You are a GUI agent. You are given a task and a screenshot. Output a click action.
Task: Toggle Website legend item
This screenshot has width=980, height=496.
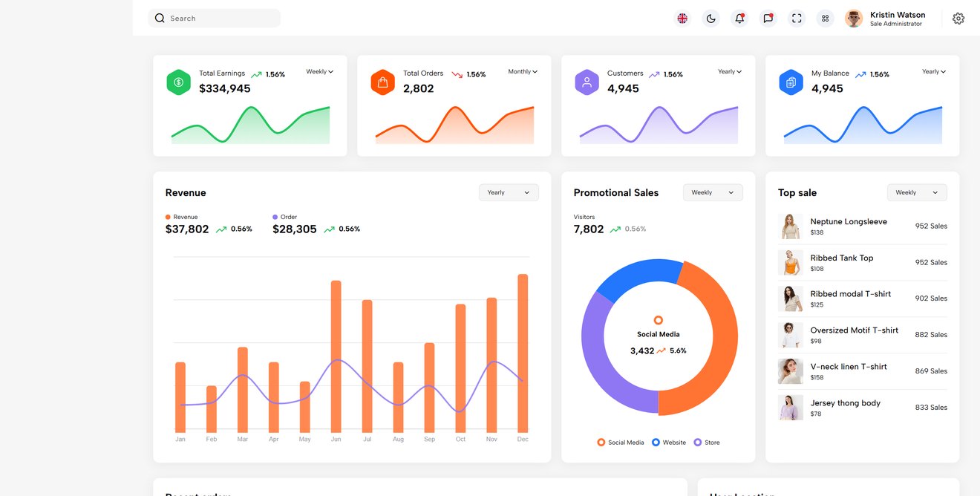(669, 443)
